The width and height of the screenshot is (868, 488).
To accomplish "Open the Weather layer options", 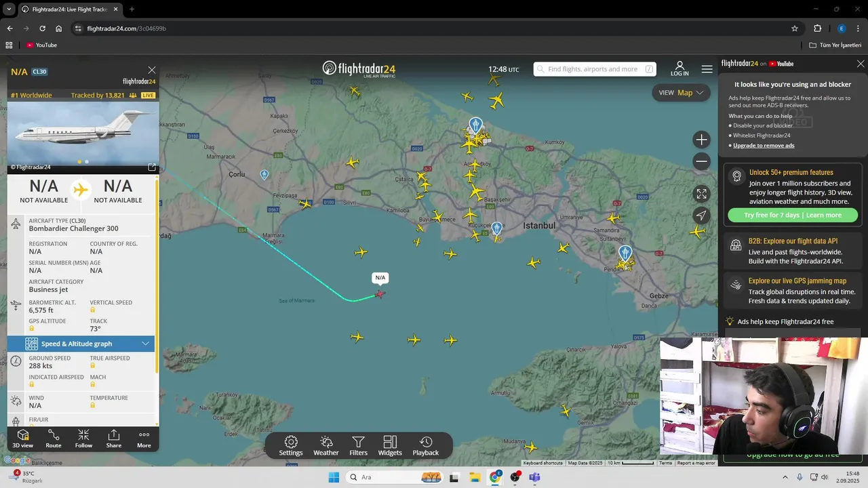I will click(x=326, y=446).
